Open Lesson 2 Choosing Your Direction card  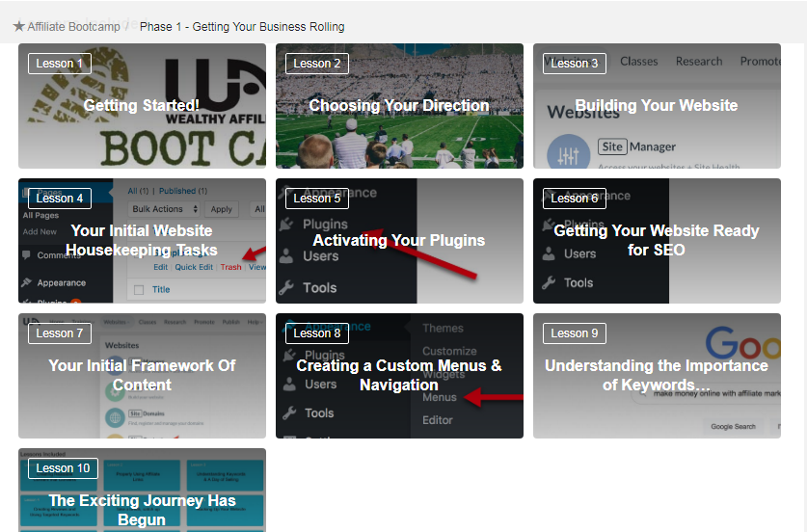point(399,106)
